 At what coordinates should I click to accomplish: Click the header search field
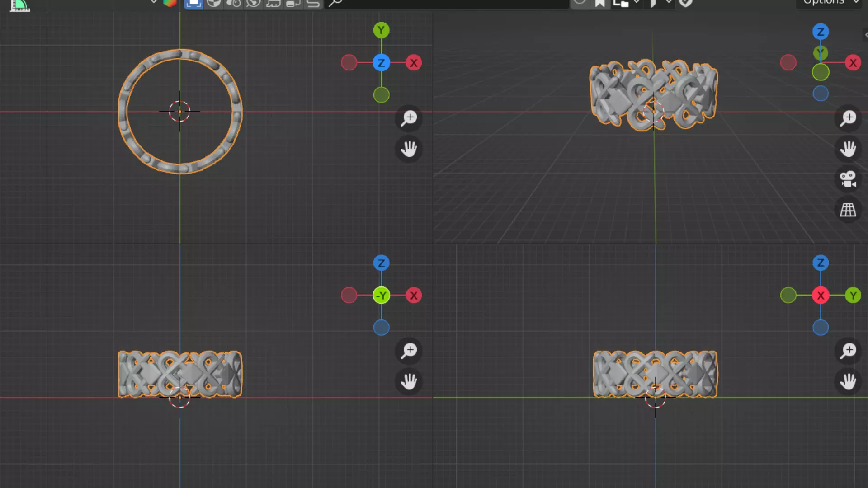(x=447, y=4)
